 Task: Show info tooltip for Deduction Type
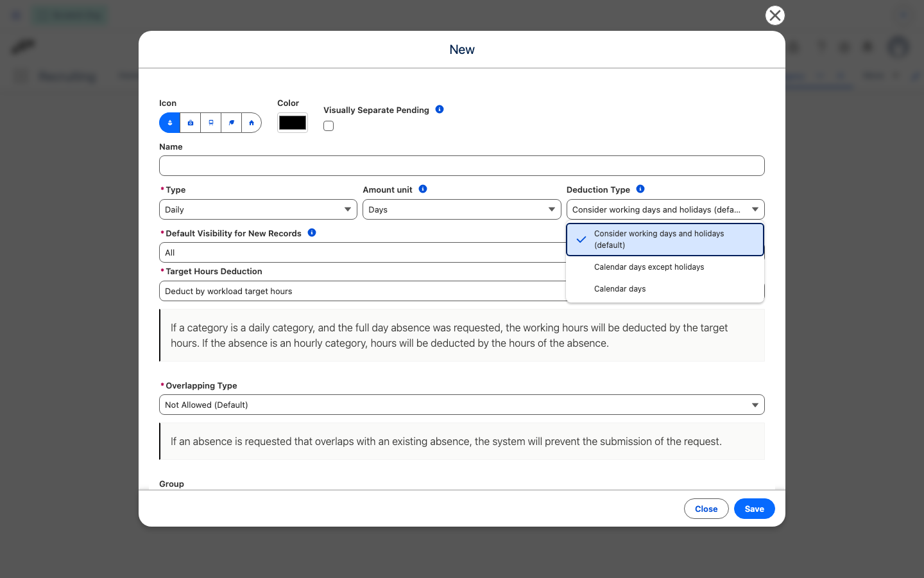tap(640, 189)
